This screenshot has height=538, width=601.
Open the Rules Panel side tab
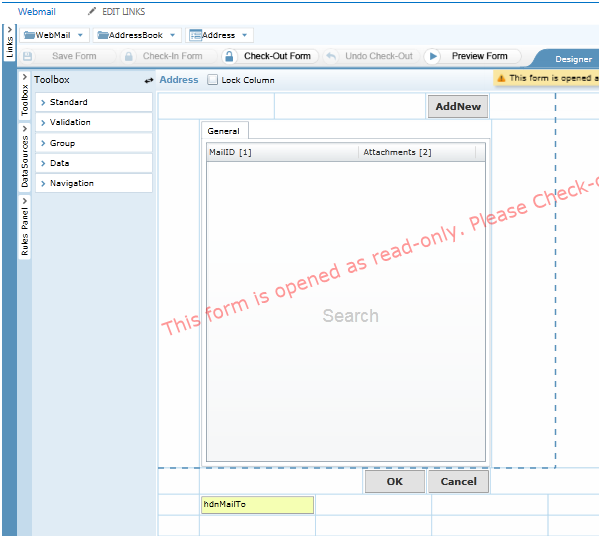(x=25, y=227)
